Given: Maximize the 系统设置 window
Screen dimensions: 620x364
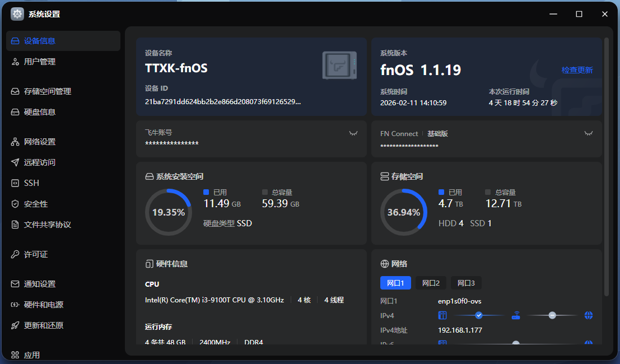Looking at the screenshot, I should coord(579,14).
